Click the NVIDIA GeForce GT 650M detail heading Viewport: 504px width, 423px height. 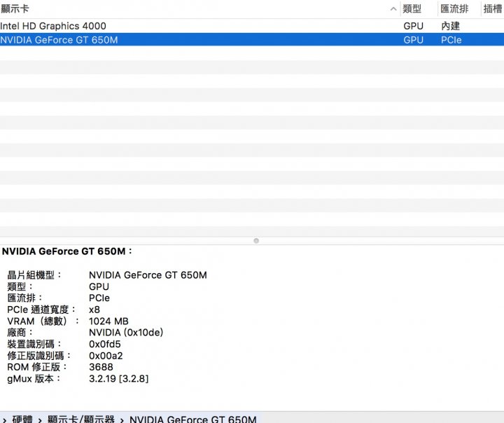point(67,251)
